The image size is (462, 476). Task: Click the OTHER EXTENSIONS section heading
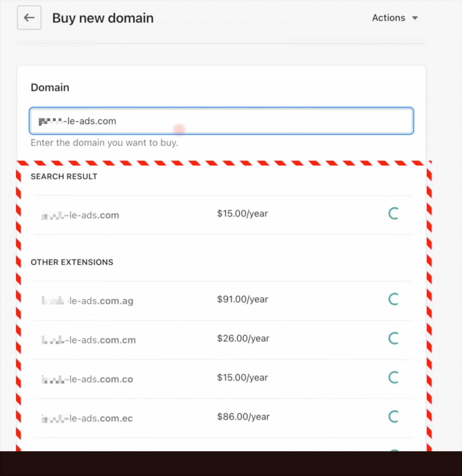tap(72, 262)
